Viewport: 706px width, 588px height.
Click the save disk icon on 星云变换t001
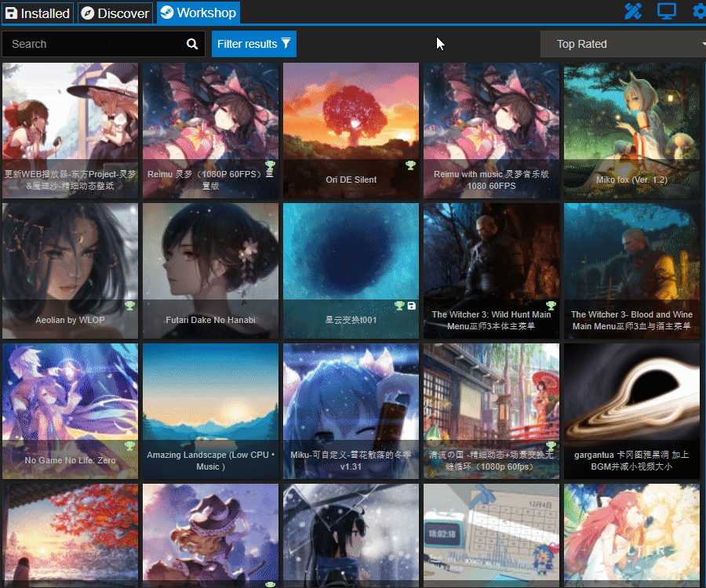412,306
